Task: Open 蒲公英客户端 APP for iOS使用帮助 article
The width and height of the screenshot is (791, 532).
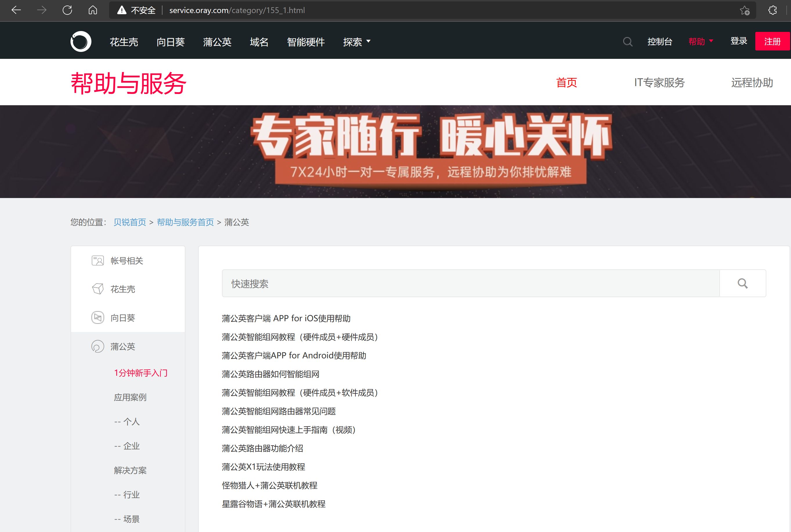Action: point(286,318)
